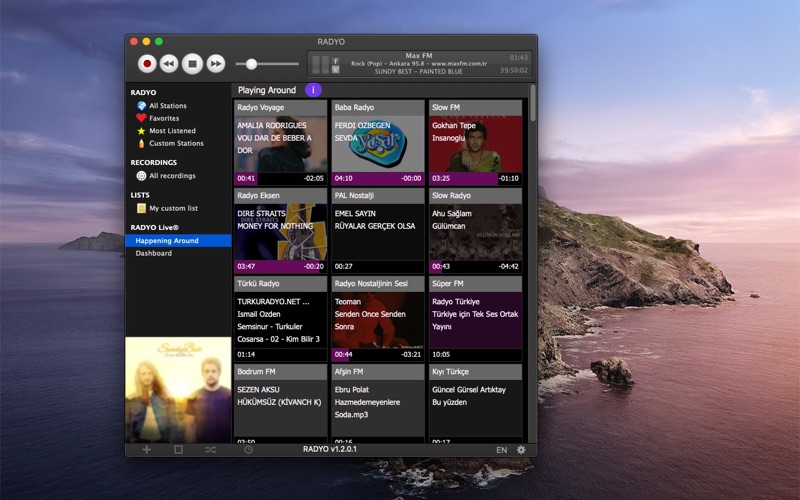Play PAL Nostalji station card

378,231
